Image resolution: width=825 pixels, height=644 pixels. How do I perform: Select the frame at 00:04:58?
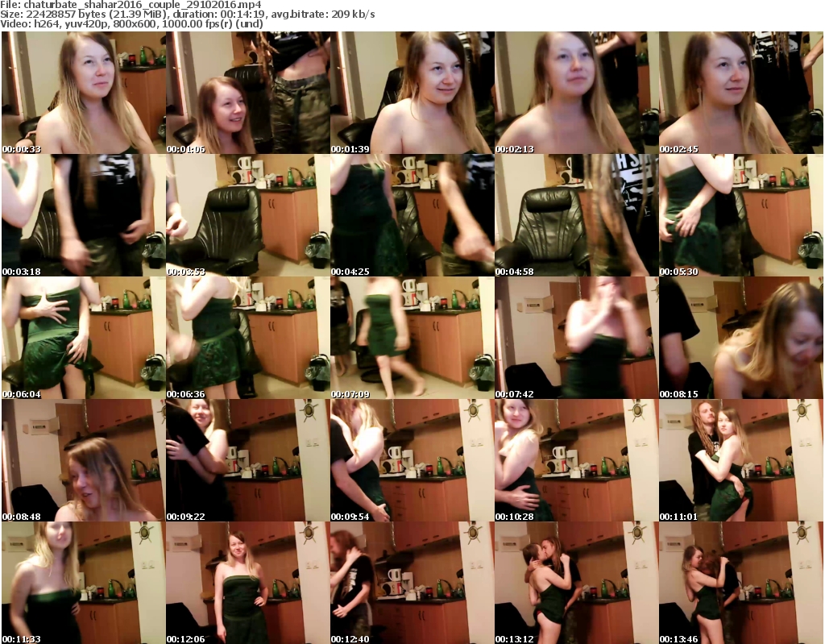[x=577, y=215]
